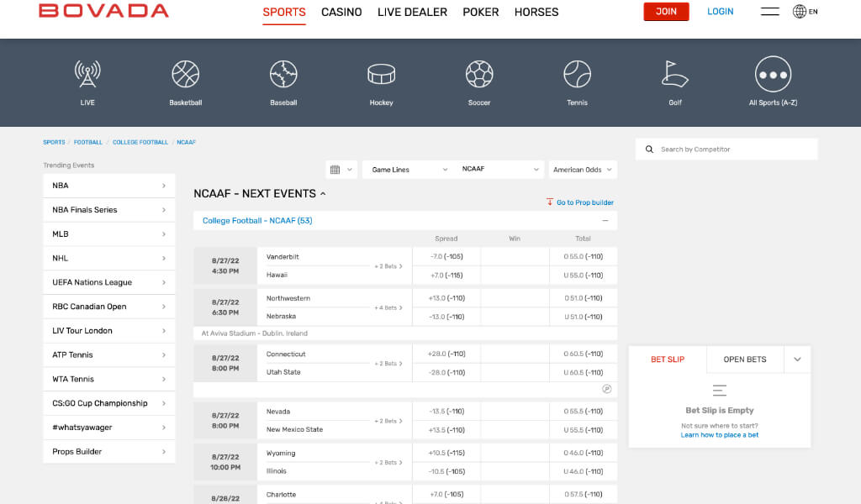Open All Sports (A-Z) icon
Viewport: 861px width, 504px height.
pyautogui.click(x=774, y=74)
